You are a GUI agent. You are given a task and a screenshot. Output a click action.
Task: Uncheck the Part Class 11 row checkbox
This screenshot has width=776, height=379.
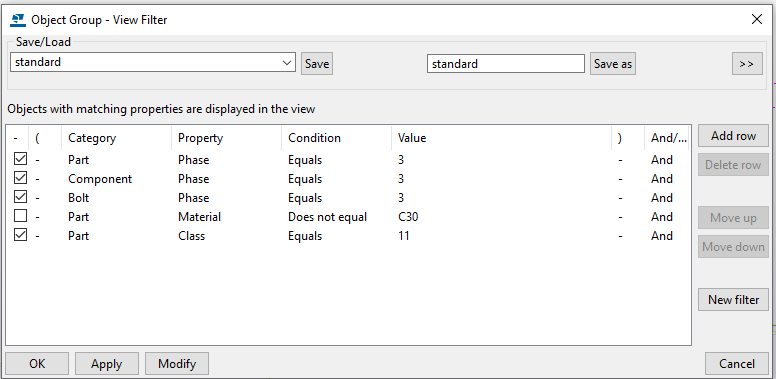click(x=20, y=235)
